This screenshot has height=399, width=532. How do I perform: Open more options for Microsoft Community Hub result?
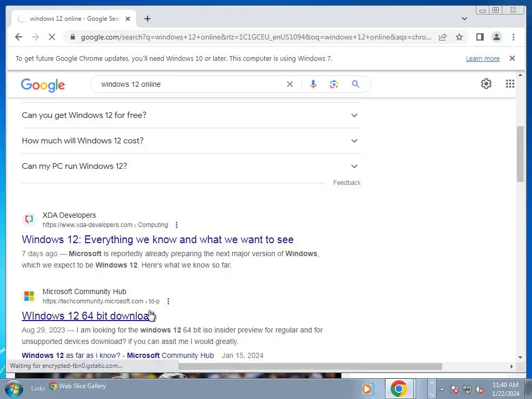pyautogui.click(x=168, y=301)
